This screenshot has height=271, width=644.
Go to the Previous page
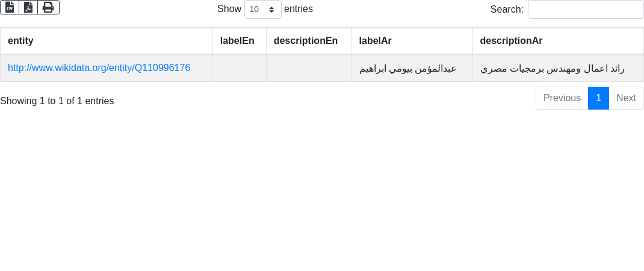562,98
